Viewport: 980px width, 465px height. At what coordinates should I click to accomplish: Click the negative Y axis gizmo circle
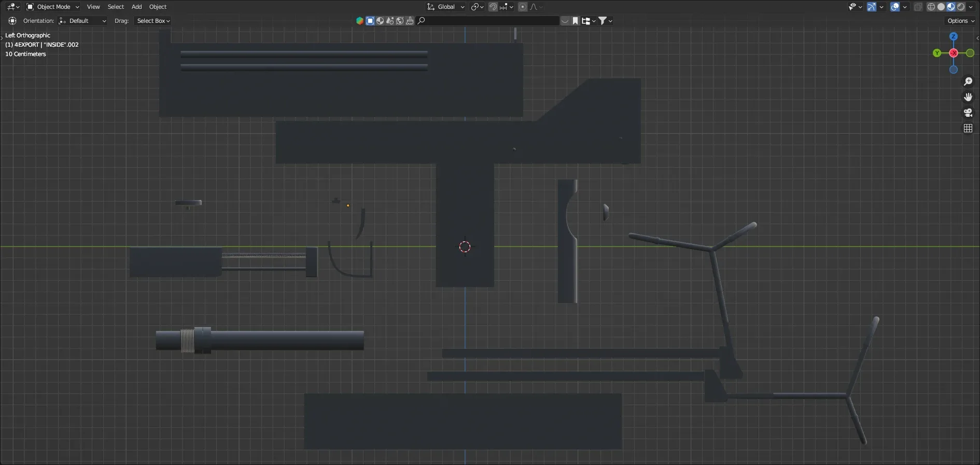tap(970, 53)
